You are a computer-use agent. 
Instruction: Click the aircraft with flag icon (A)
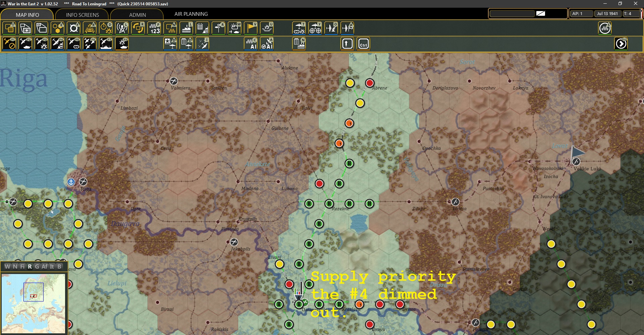click(347, 28)
